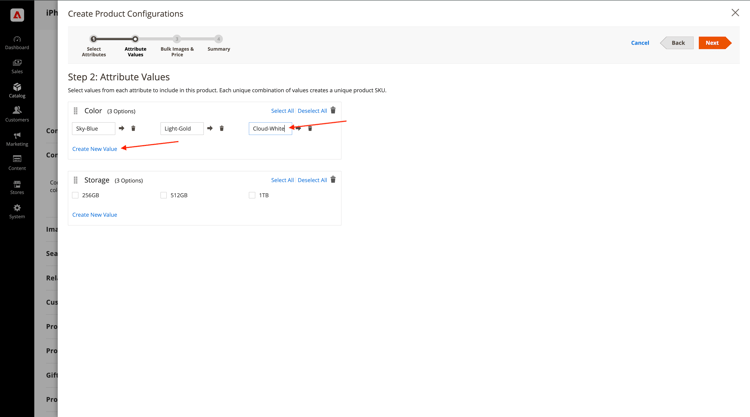Deselect All Color values

[312, 110]
